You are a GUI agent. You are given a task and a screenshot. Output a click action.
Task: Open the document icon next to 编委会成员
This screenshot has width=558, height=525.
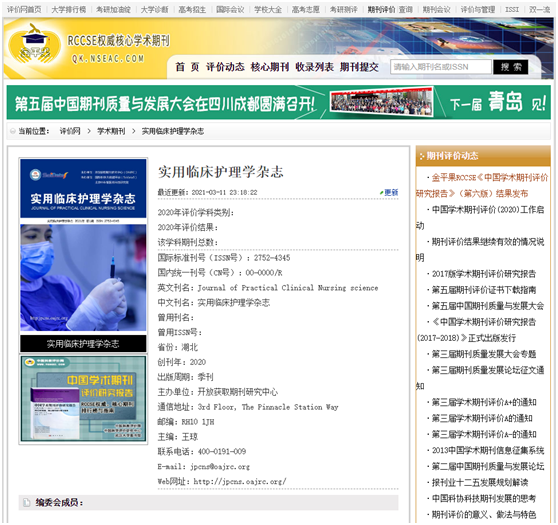pos(27,503)
